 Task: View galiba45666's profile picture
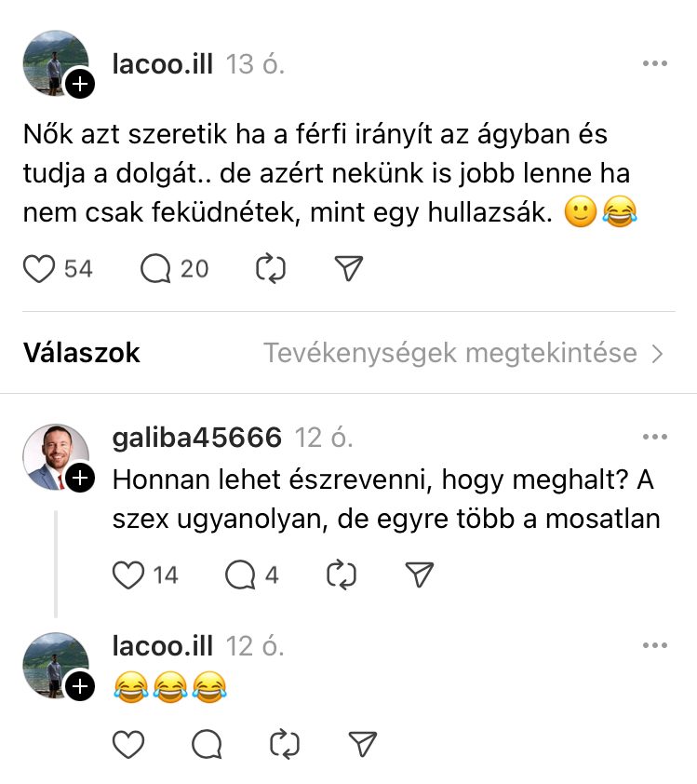(x=53, y=454)
